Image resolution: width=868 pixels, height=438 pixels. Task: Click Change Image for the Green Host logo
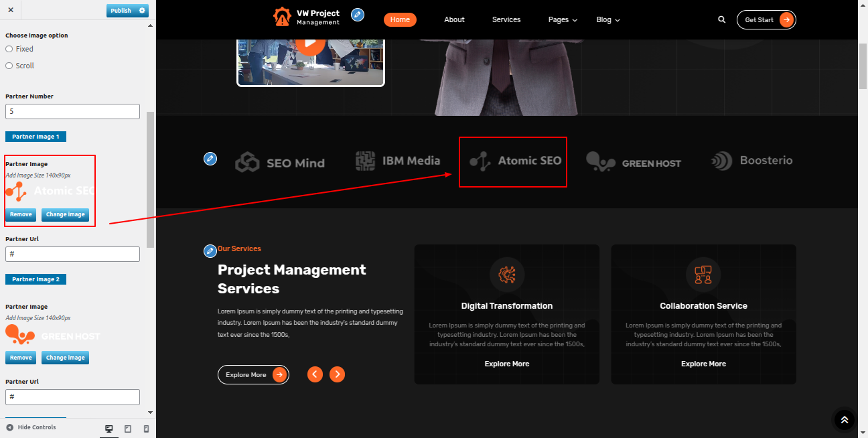(65, 358)
